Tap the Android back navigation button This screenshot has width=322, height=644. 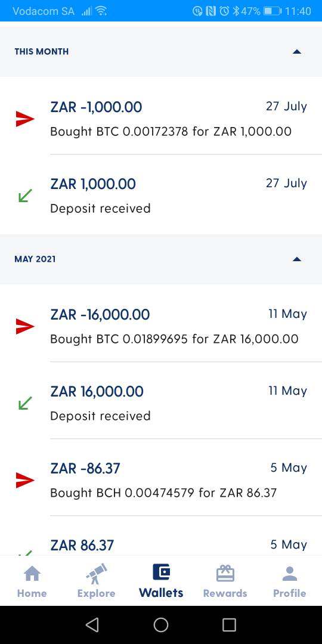92,625
